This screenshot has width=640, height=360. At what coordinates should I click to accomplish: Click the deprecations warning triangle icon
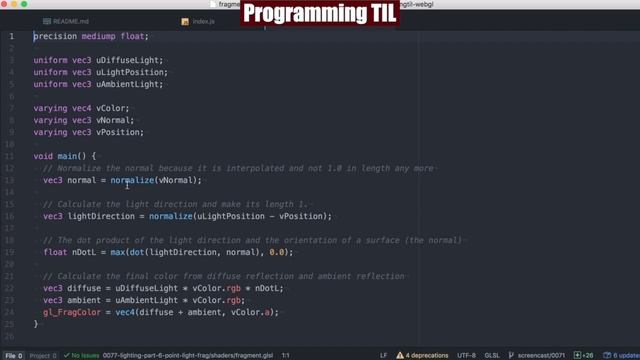tap(400, 356)
